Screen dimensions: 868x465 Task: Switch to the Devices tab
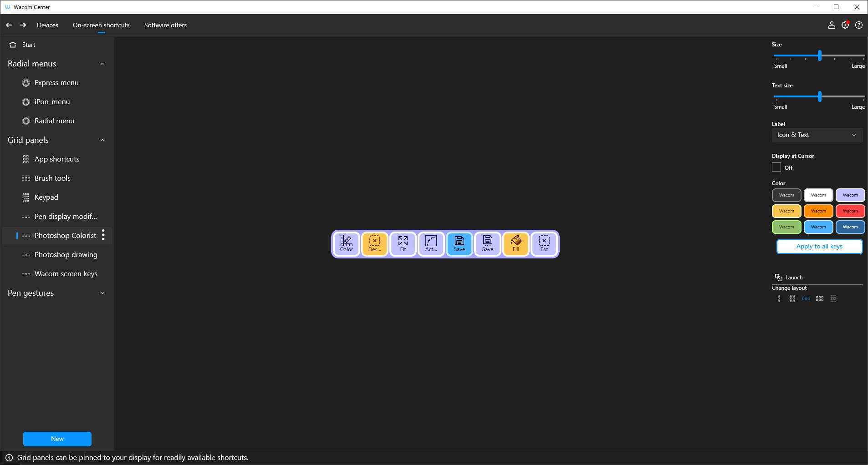tap(47, 25)
